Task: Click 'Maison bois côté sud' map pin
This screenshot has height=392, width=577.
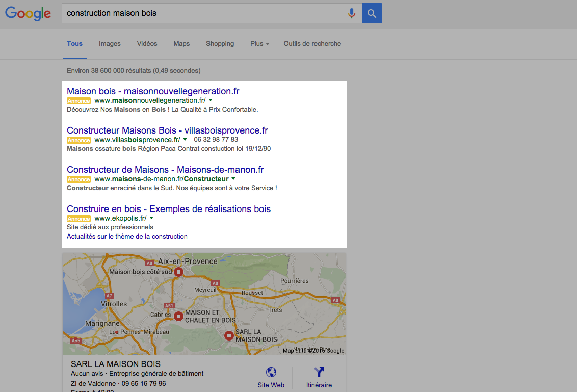Action: point(178,272)
